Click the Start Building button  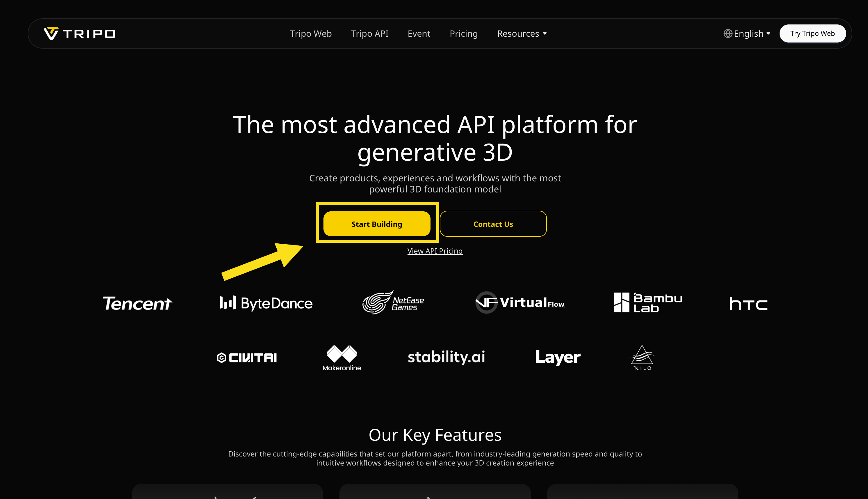pos(377,224)
